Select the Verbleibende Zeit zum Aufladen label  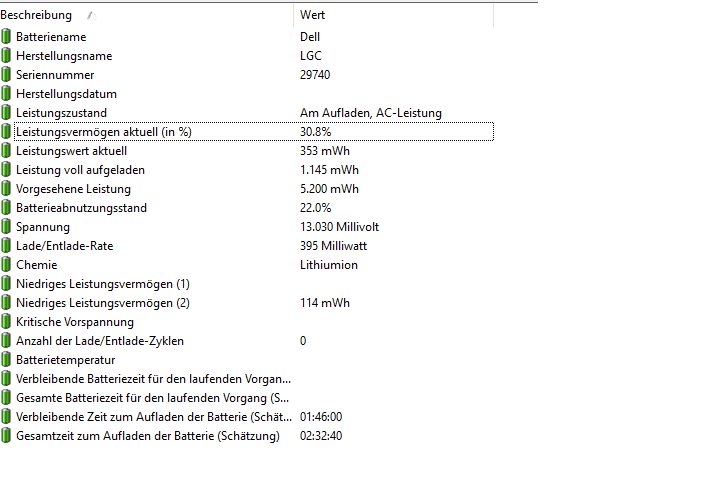pyautogui.click(x=154, y=417)
